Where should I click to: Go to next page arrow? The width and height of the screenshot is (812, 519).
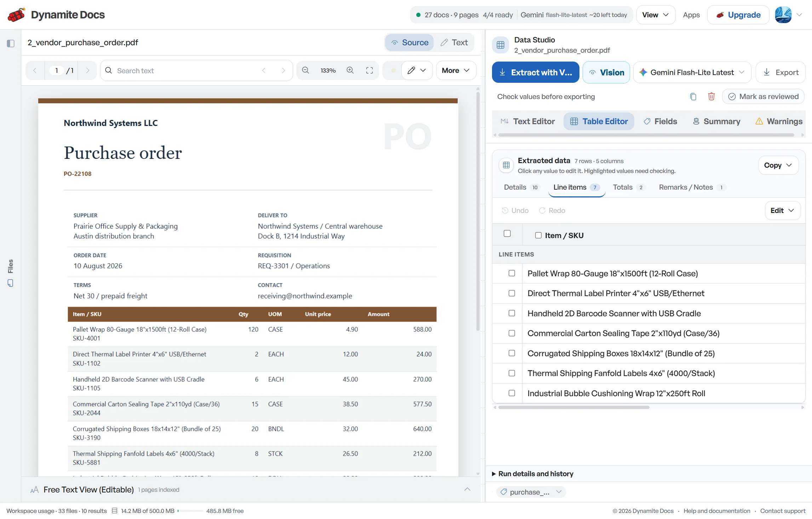pyautogui.click(x=87, y=70)
